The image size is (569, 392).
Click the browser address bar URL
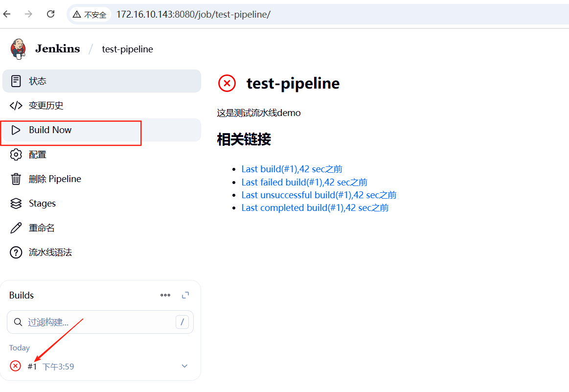193,15
